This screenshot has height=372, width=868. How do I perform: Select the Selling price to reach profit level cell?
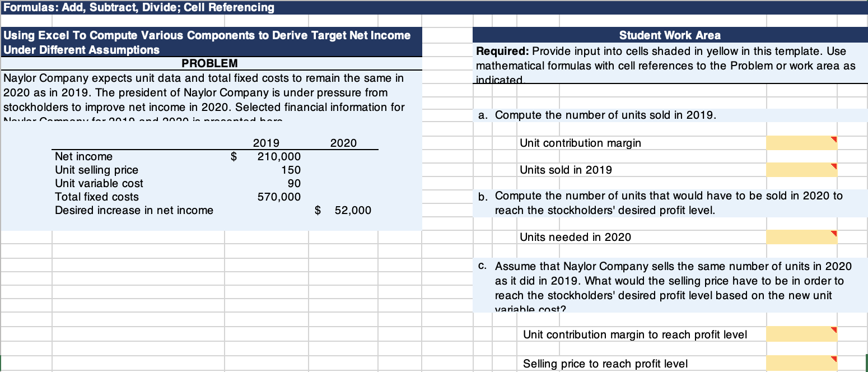pyautogui.click(x=801, y=364)
